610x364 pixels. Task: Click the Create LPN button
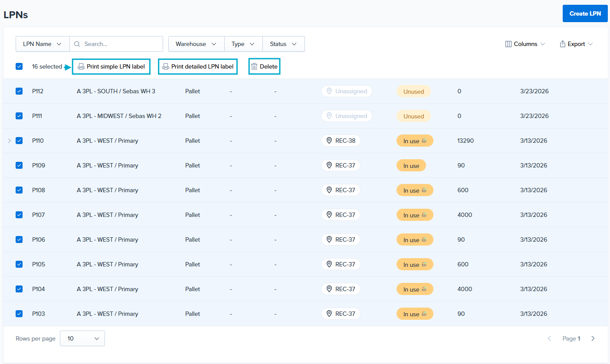click(585, 13)
